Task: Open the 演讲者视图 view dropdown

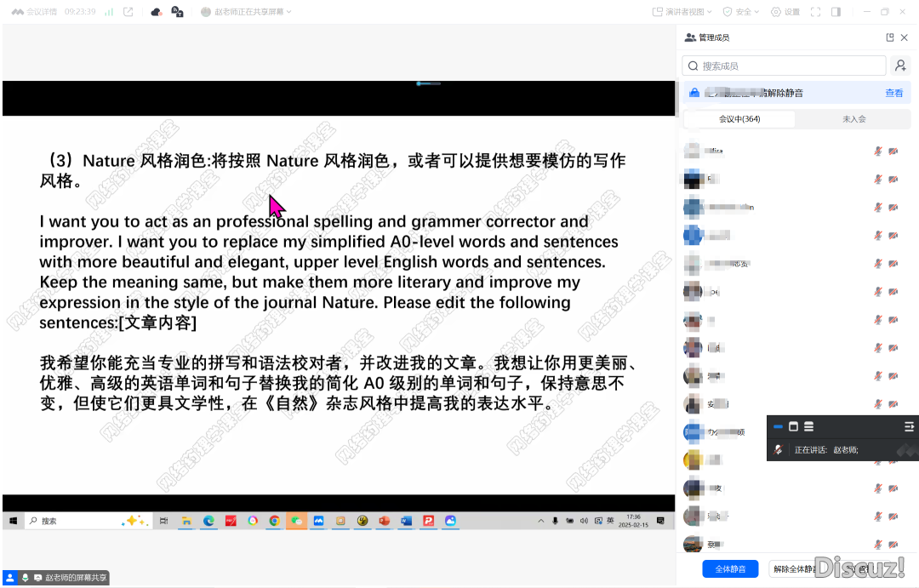Action: coord(682,12)
